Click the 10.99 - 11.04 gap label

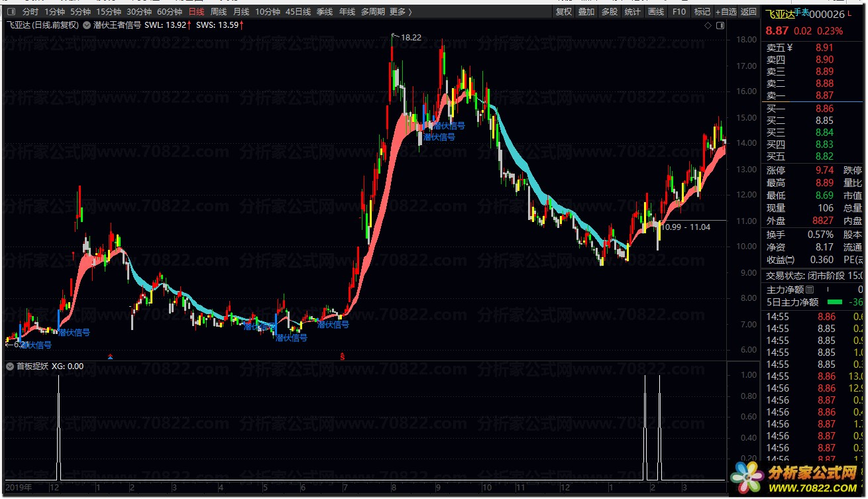coord(686,227)
